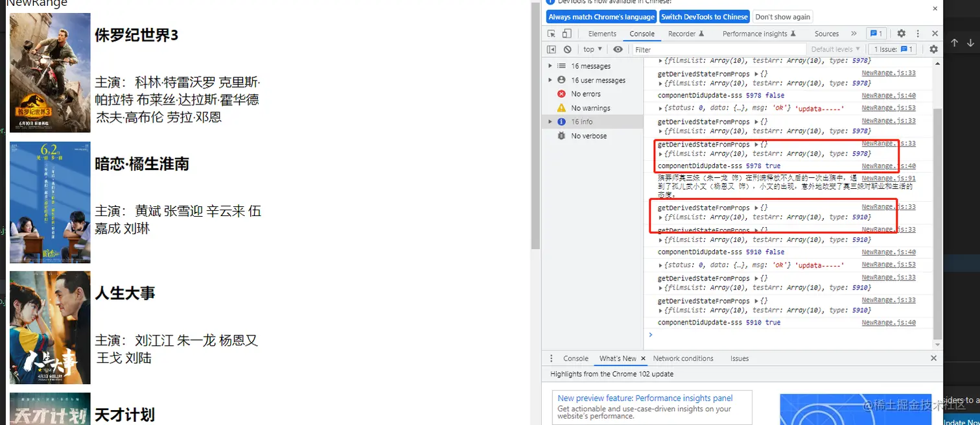This screenshot has width=980, height=425.
Task: Focus the console Filter input field
Action: [x=718, y=49]
